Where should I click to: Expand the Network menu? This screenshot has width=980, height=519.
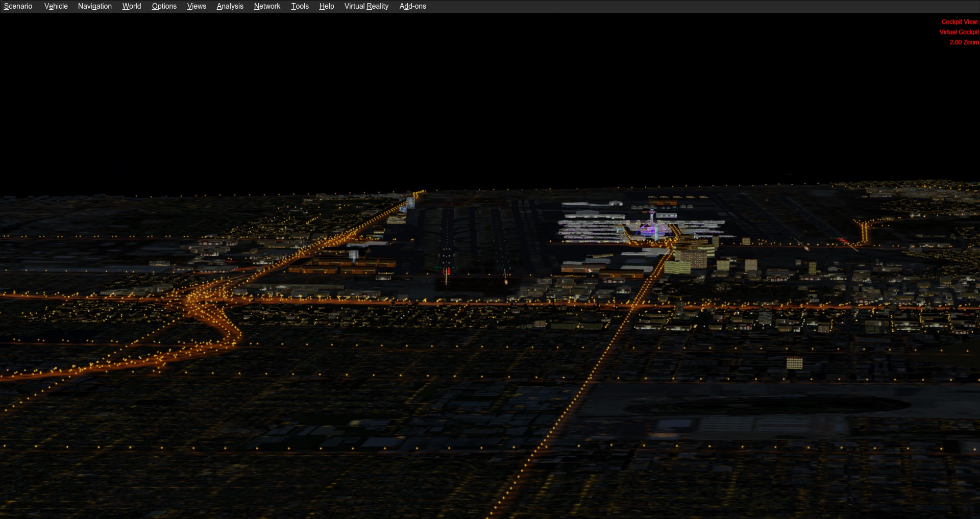267,6
